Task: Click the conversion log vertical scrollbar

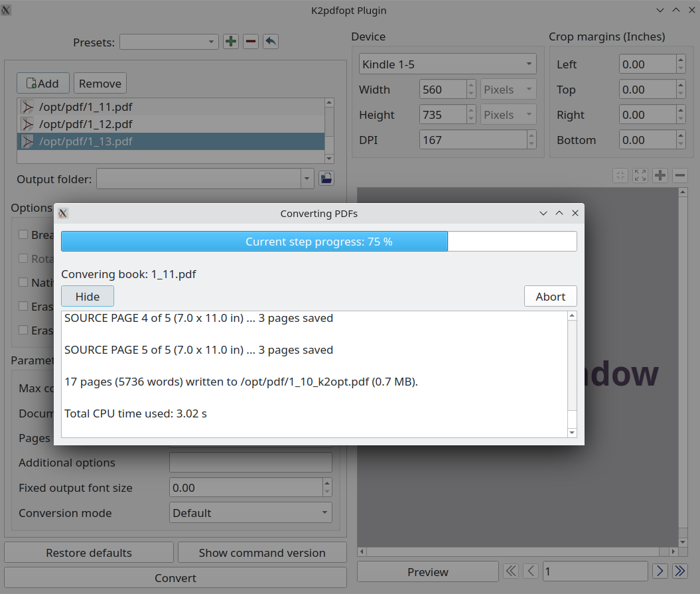Action: tap(572, 374)
